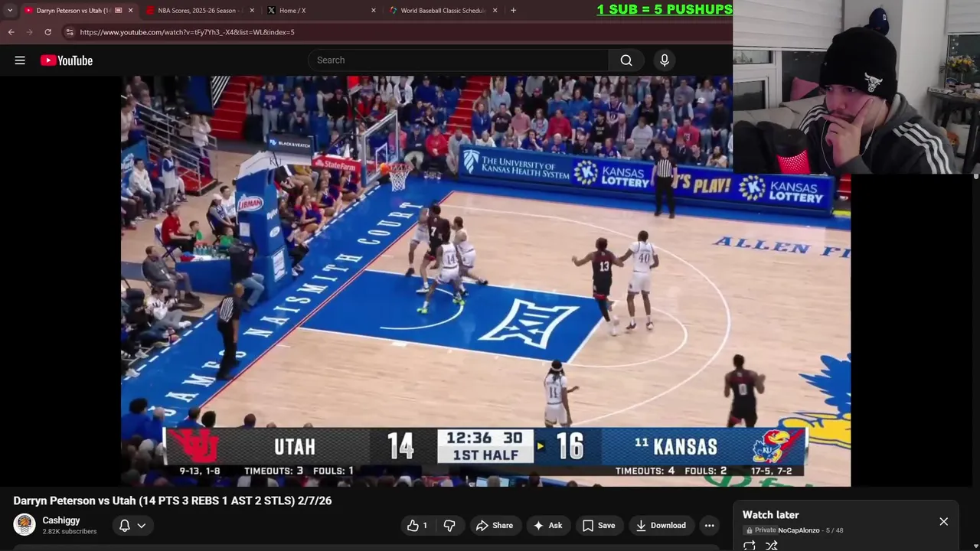Open Cashiggy channel avatar
The image size is (980, 551).
24,525
